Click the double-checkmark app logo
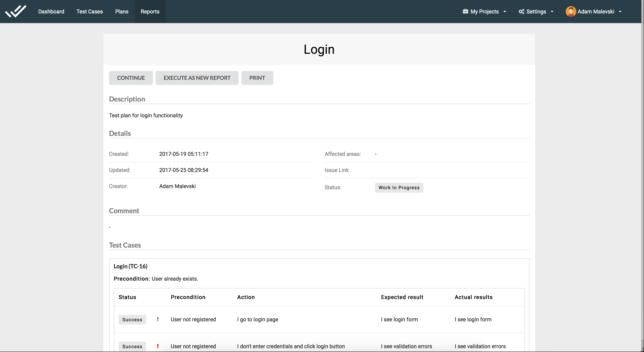Screen dimensions: 644x352 point(16,11)
